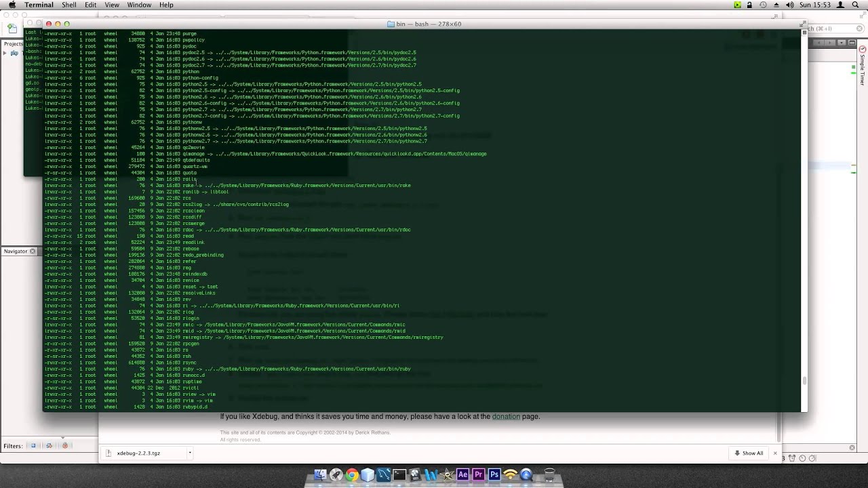Clear the NetBeans search field
This screenshot has height=488, width=868.
[859, 28]
